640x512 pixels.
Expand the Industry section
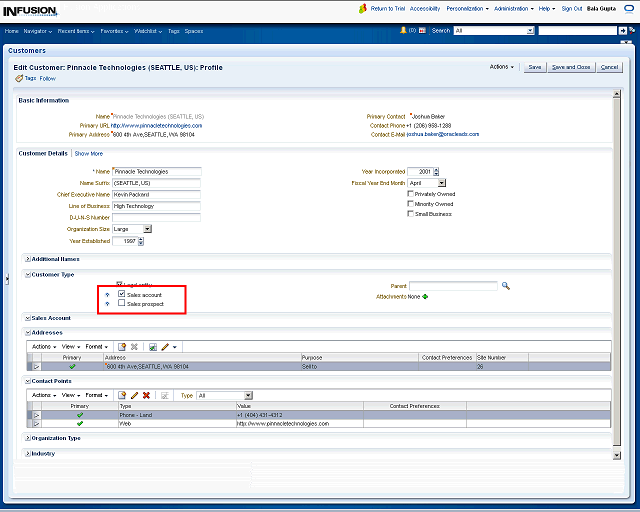(x=28, y=454)
